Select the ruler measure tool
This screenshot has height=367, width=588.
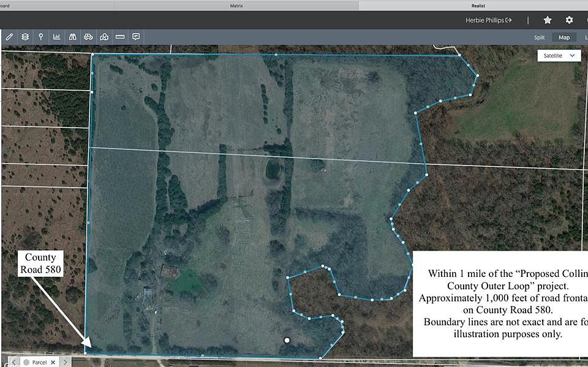120,37
